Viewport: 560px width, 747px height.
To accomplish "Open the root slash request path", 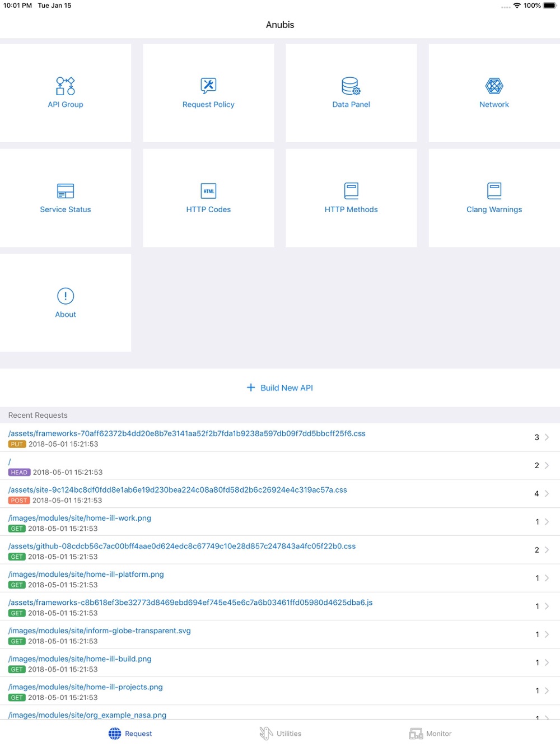I will coord(10,462).
